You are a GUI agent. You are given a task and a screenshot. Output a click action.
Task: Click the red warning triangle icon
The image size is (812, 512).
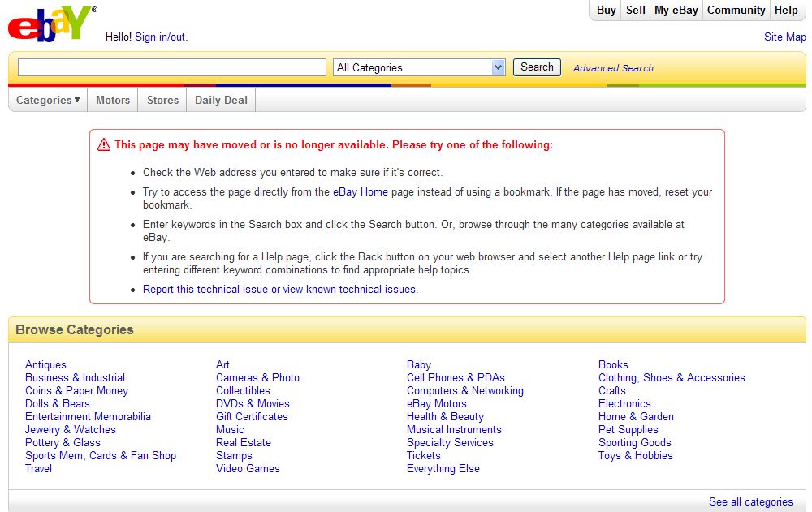104,145
